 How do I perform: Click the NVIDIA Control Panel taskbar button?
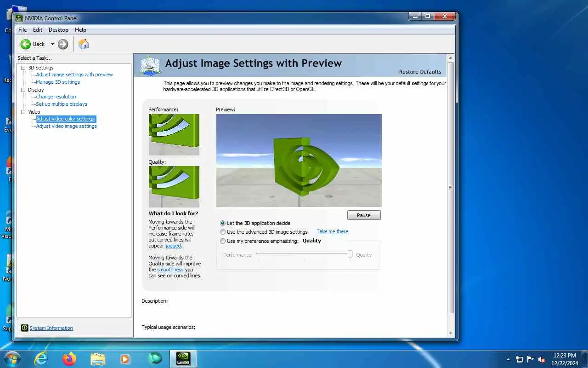click(x=183, y=359)
